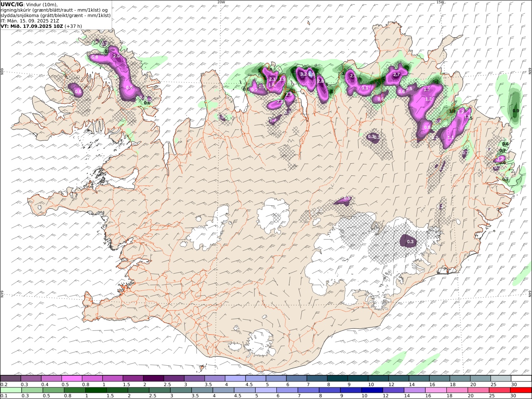Click the 1.0 value near the east coast

(x=452, y=111)
